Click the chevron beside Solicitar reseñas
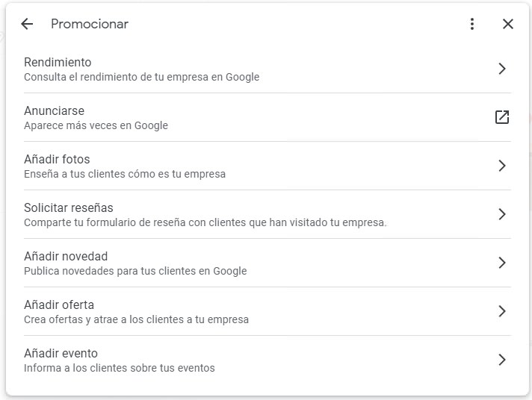The width and height of the screenshot is (532, 400). 502,214
